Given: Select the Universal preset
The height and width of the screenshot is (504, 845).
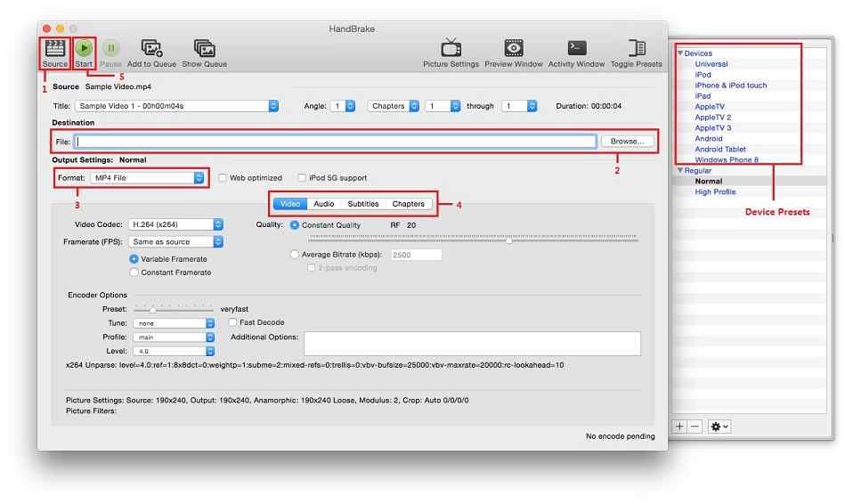Looking at the screenshot, I should (x=711, y=64).
